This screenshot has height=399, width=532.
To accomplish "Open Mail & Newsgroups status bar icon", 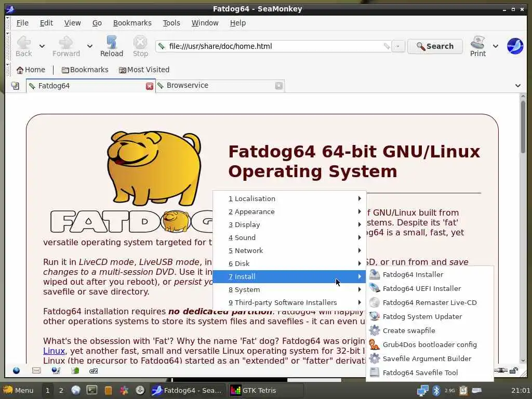I will [36, 370].
